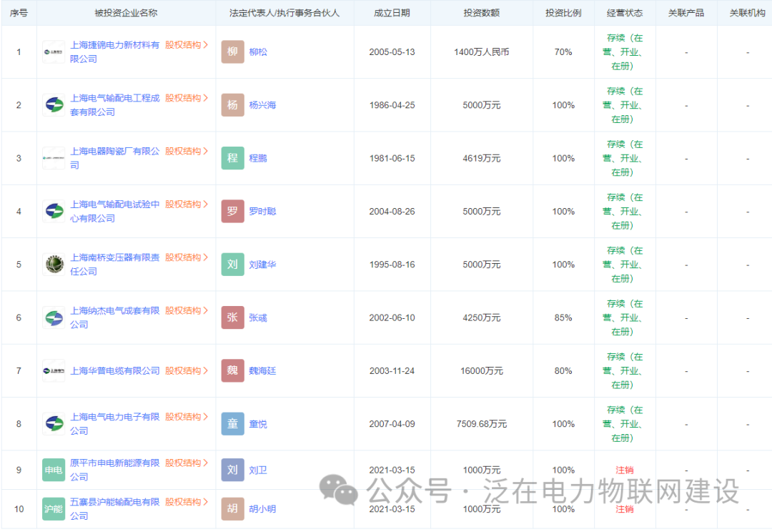Click amount cell 1400万人民币
The height and width of the screenshot is (532, 772).
482,51
